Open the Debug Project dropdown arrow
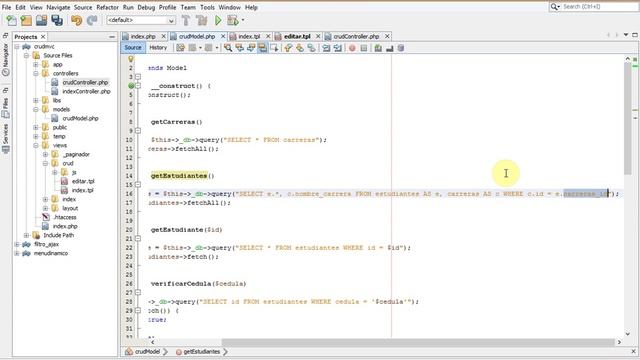Viewport: 640px width, 360px height. (243, 20)
